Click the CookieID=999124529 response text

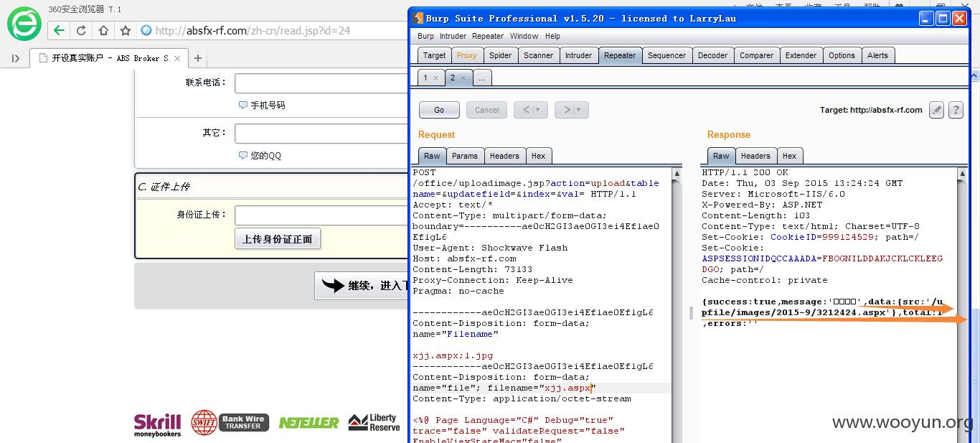click(x=822, y=237)
